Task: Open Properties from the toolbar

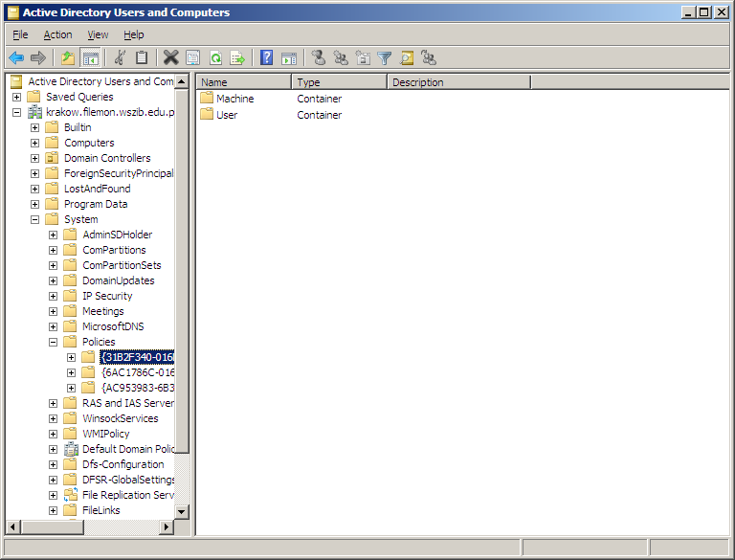Action: coord(193,58)
